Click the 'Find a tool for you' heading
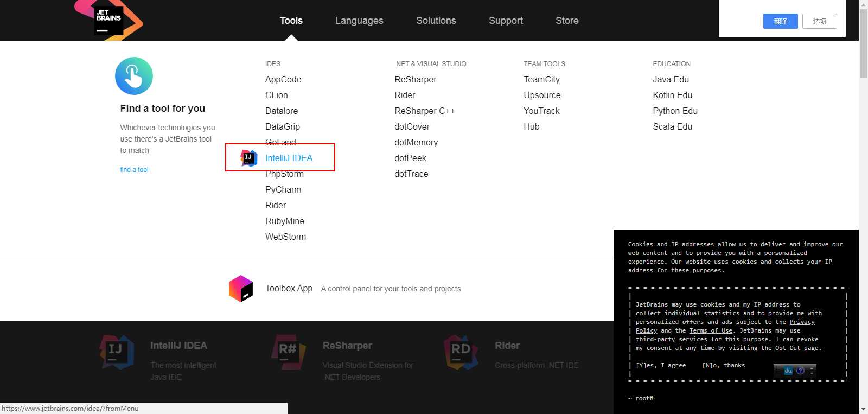868x414 pixels. [163, 109]
